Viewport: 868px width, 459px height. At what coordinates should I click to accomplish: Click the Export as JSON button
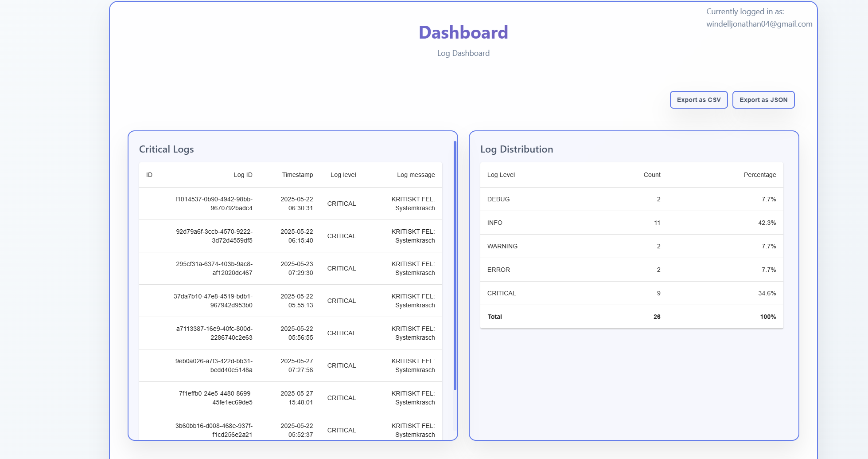[x=763, y=100]
